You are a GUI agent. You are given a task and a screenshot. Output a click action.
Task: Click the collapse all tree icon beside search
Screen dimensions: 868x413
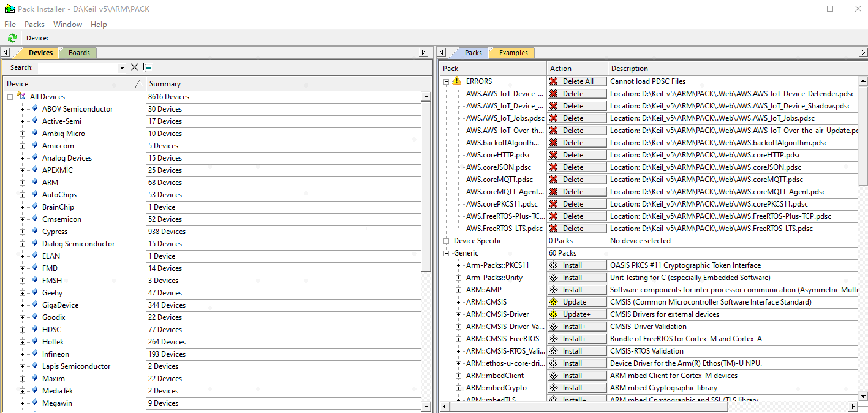tap(148, 67)
